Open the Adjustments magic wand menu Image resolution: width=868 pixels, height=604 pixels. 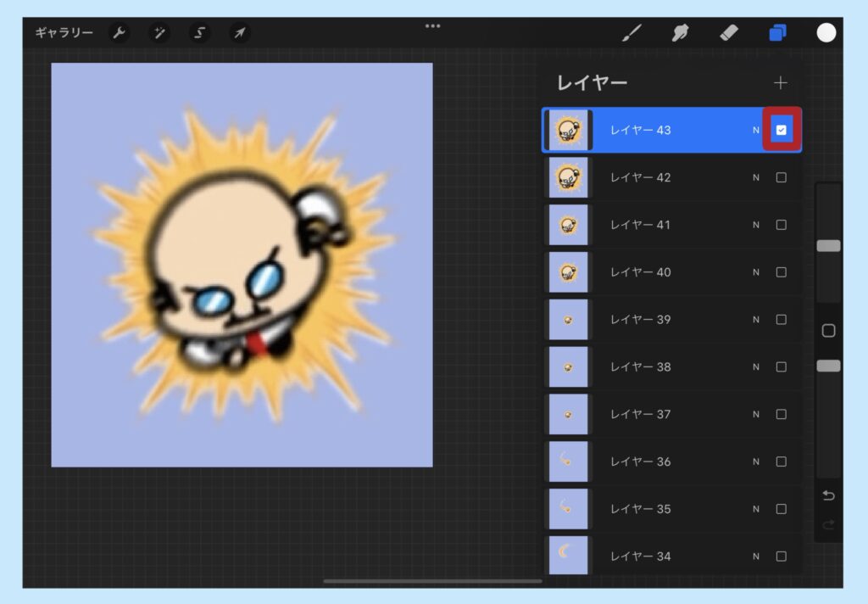click(159, 33)
